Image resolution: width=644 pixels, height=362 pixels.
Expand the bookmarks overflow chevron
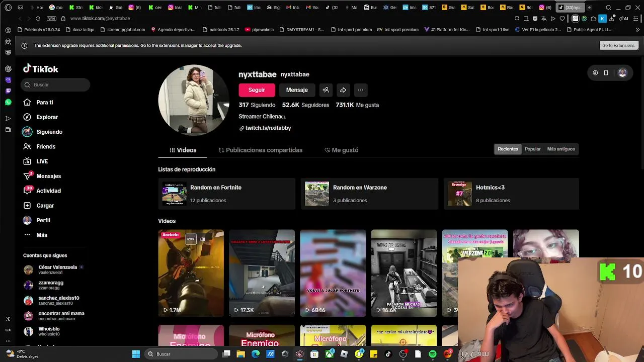coord(637,30)
